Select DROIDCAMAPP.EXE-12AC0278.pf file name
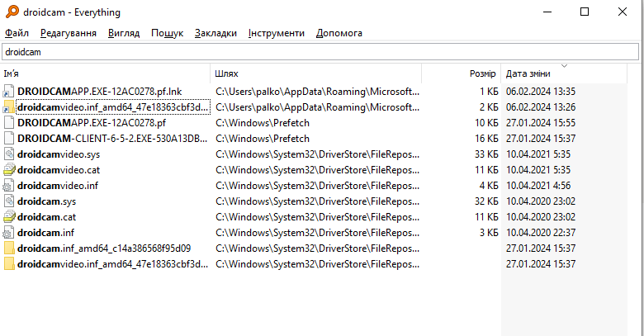This screenshot has width=644, height=336. click(x=92, y=123)
